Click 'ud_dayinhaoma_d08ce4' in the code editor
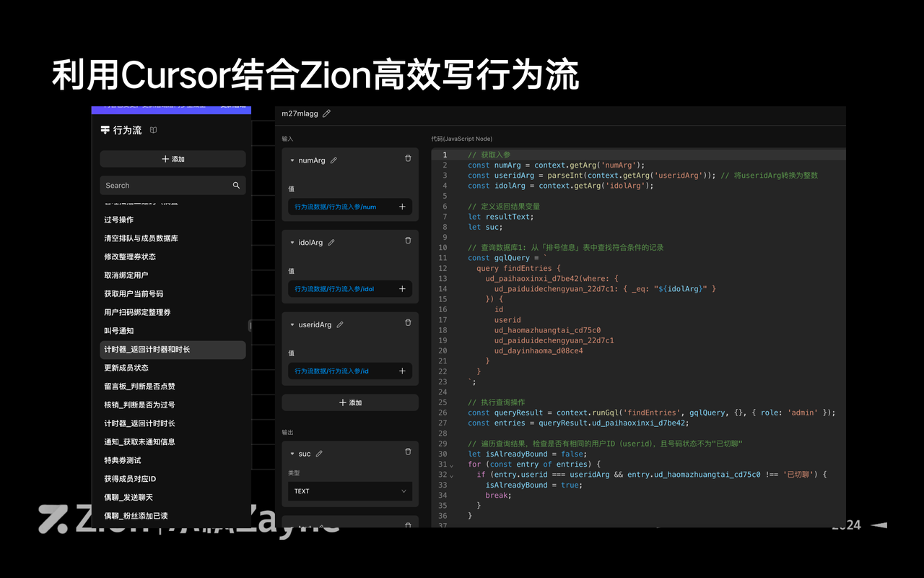 [539, 351]
